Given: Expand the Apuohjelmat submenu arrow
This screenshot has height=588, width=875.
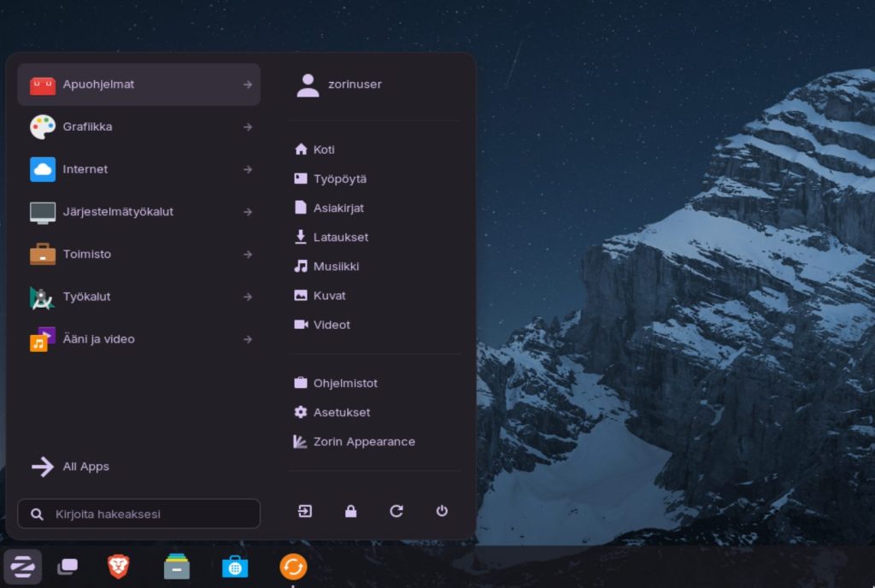Looking at the screenshot, I should point(248,85).
